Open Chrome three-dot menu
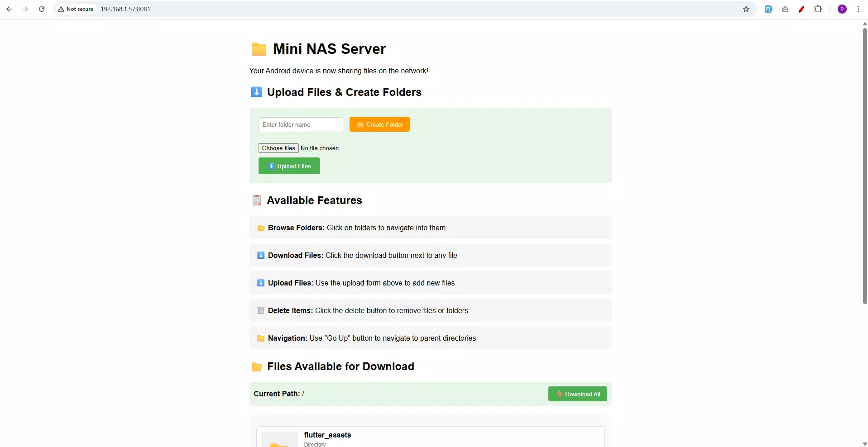This screenshot has height=447, width=868. tap(858, 9)
